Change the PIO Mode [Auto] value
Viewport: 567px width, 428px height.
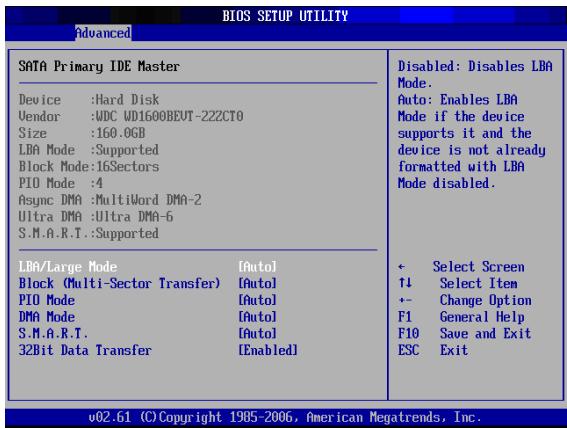[x=257, y=300]
